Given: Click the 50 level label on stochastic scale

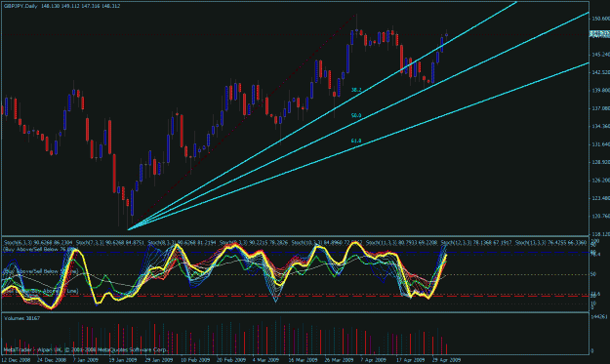Looking at the screenshot, I should [x=593, y=274].
